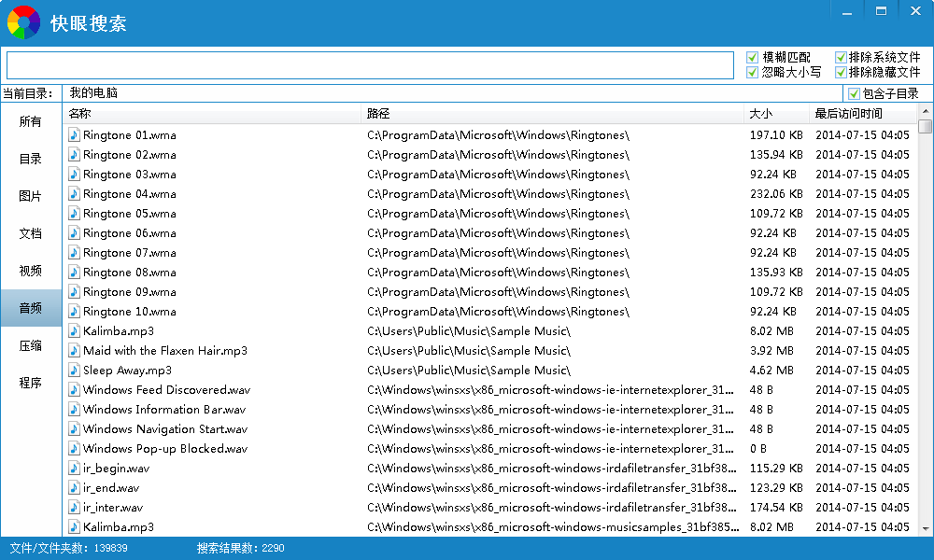The width and height of the screenshot is (934, 560).
Task: Click audio file icon for Ringtone 09.wma
Action: tap(74, 291)
